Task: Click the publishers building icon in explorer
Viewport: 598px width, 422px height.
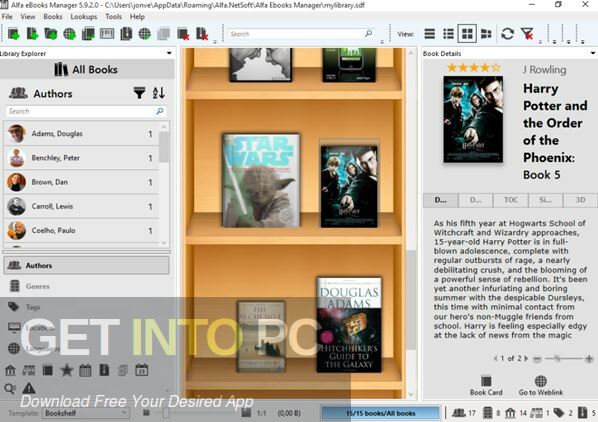Action: pyautogui.click(x=10, y=370)
